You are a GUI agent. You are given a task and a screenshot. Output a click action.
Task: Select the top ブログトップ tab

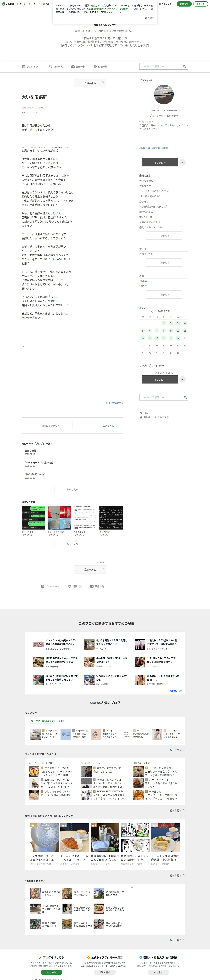pyautogui.click(x=31, y=67)
